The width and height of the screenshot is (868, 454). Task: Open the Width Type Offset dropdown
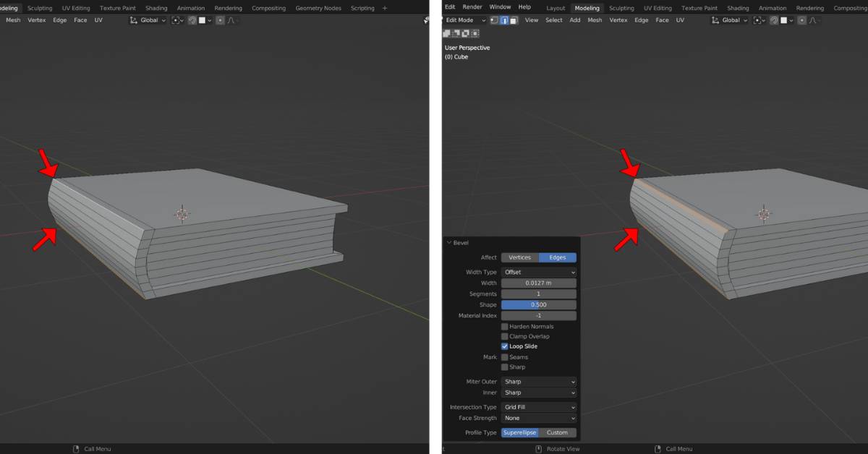[x=539, y=272]
